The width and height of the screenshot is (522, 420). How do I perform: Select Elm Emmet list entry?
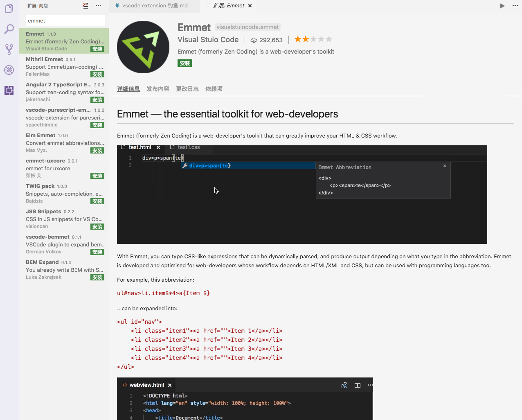coord(64,142)
